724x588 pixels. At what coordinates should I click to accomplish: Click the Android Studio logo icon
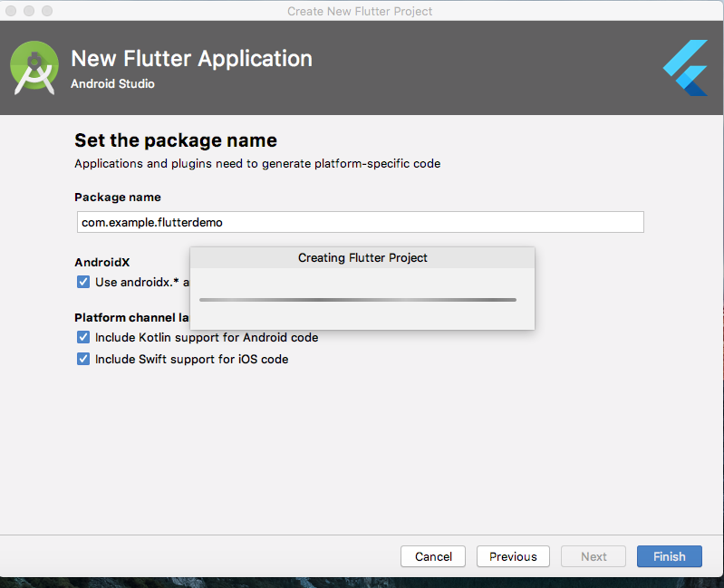pyautogui.click(x=34, y=67)
